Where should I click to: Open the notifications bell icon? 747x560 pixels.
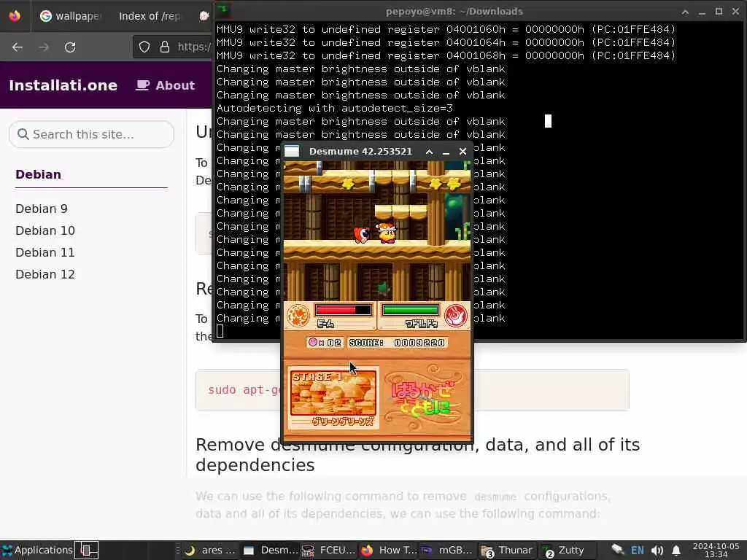click(676, 551)
